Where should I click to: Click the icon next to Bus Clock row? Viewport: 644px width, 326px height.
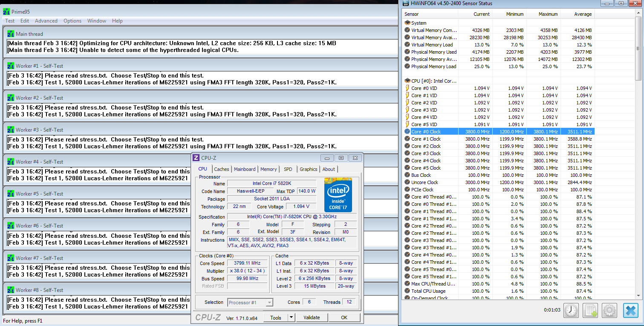pos(407,175)
